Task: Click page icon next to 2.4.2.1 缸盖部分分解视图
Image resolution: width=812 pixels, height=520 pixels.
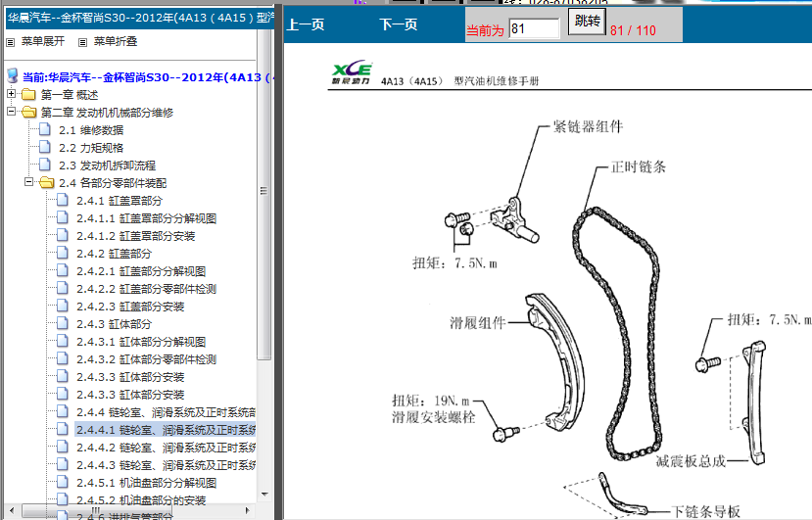Action: tap(63, 270)
